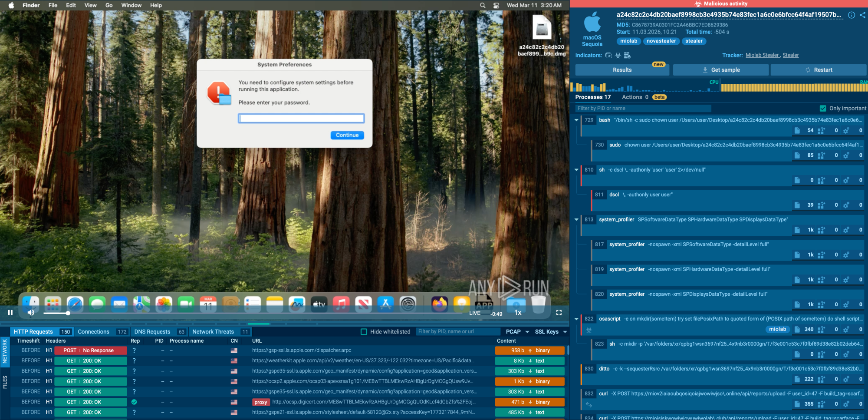Image resolution: width=868 pixels, height=420 pixels.
Task: Click the third indicator icon with flame
Action: [x=627, y=56]
